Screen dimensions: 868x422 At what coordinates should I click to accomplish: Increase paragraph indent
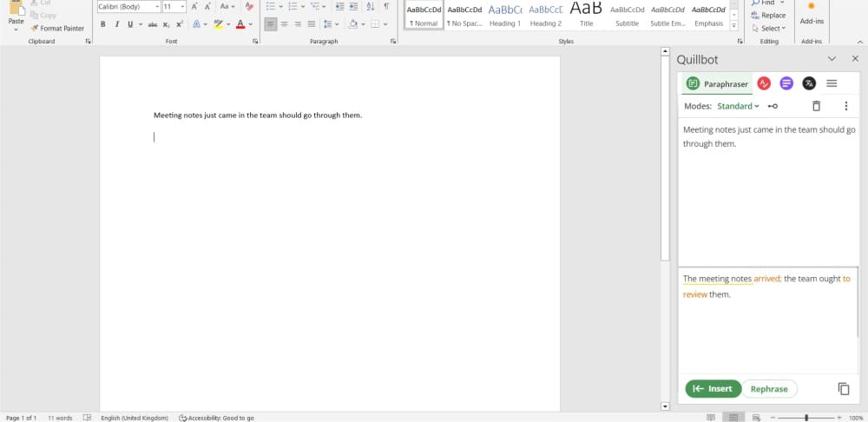(x=353, y=7)
